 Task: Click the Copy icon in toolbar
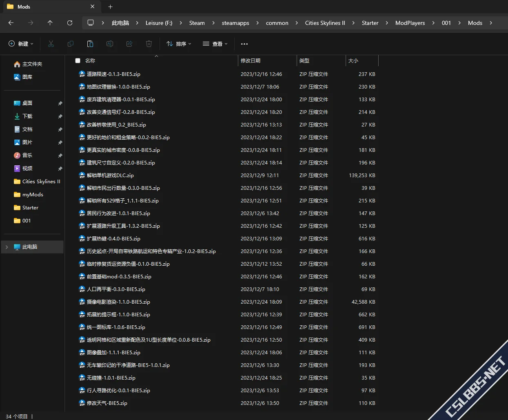[71, 44]
